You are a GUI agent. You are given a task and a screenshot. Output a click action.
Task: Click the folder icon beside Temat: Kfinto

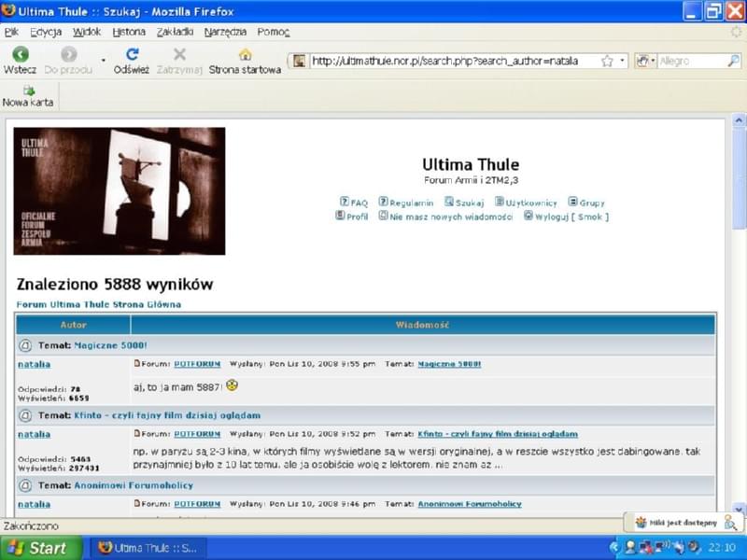pos(25,415)
